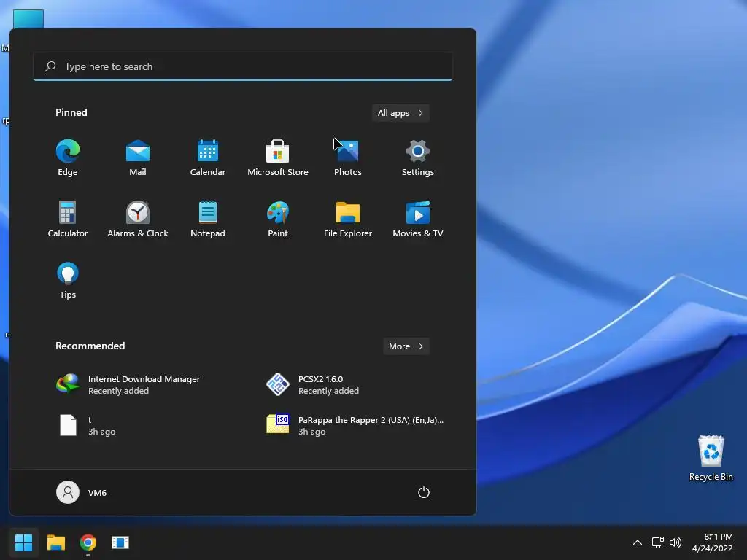
Task: Open Notepad from pinned apps
Action: 208,219
